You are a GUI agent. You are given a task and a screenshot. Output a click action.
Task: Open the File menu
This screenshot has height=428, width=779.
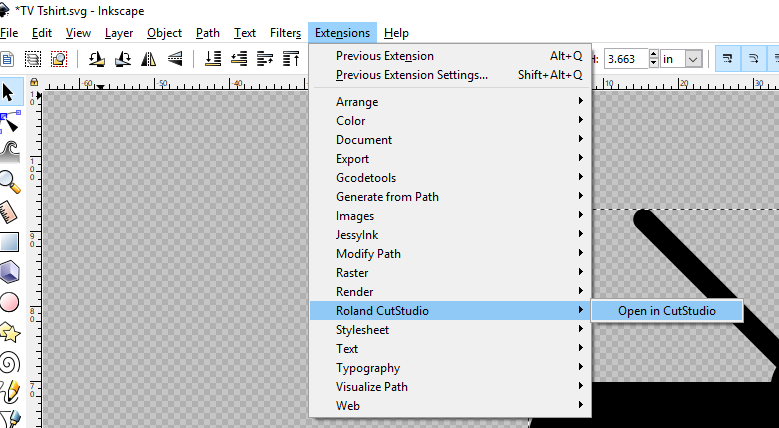pos(9,33)
